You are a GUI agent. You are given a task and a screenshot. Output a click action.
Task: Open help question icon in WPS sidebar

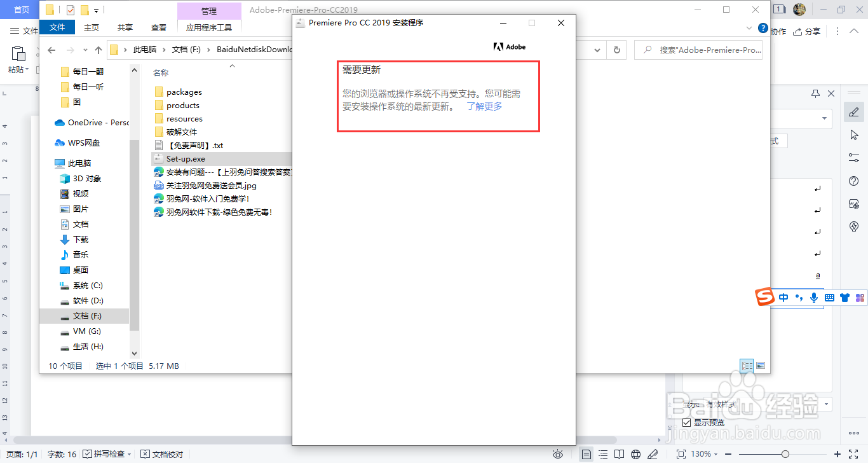(x=854, y=181)
